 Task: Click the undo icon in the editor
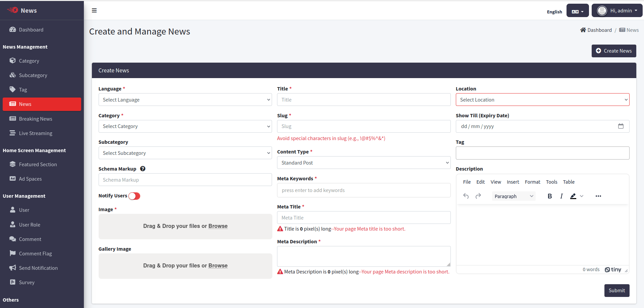tap(466, 196)
